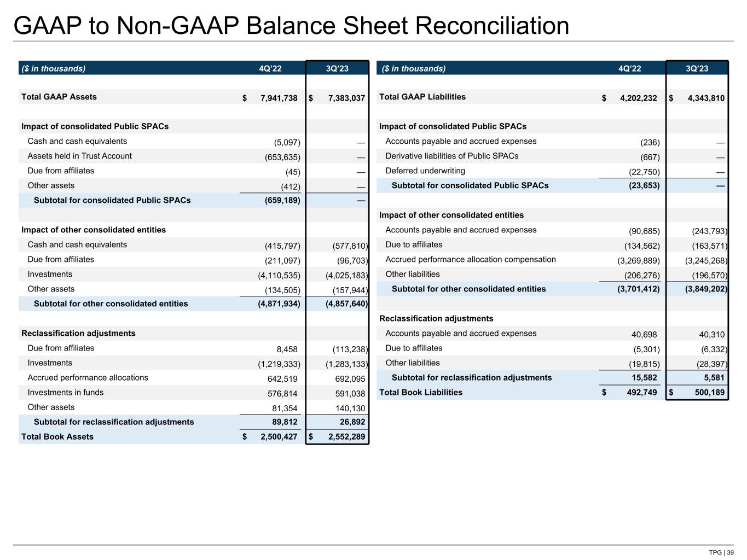The image size is (747, 560).
Task: Click the Total Book Liabilities row label
Action: click(420, 392)
